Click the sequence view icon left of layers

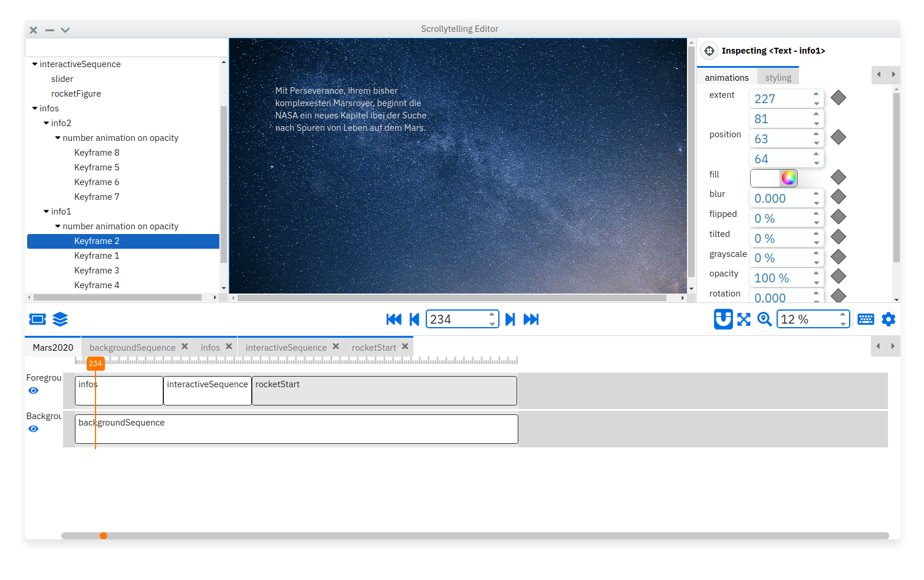point(37,319)
